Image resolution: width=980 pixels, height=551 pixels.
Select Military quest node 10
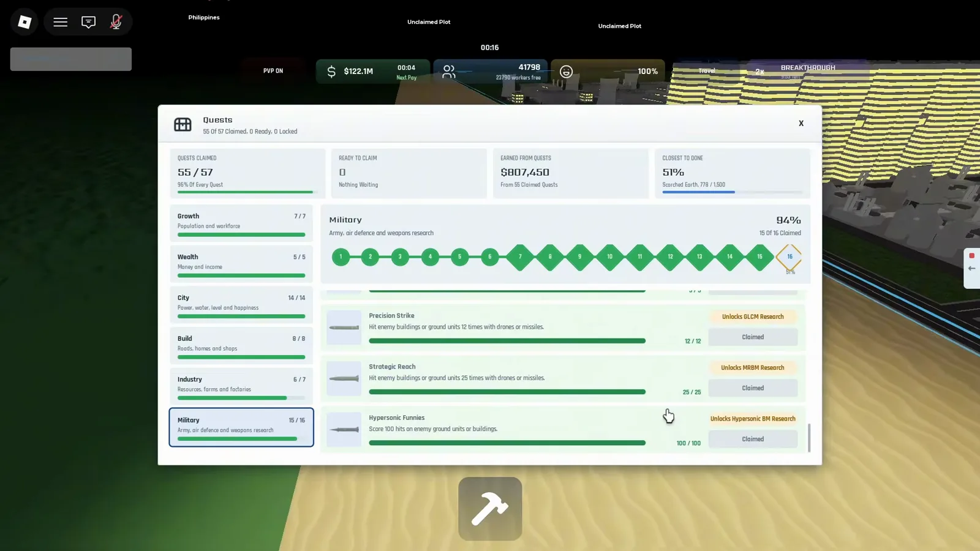(x=609, y=257)
